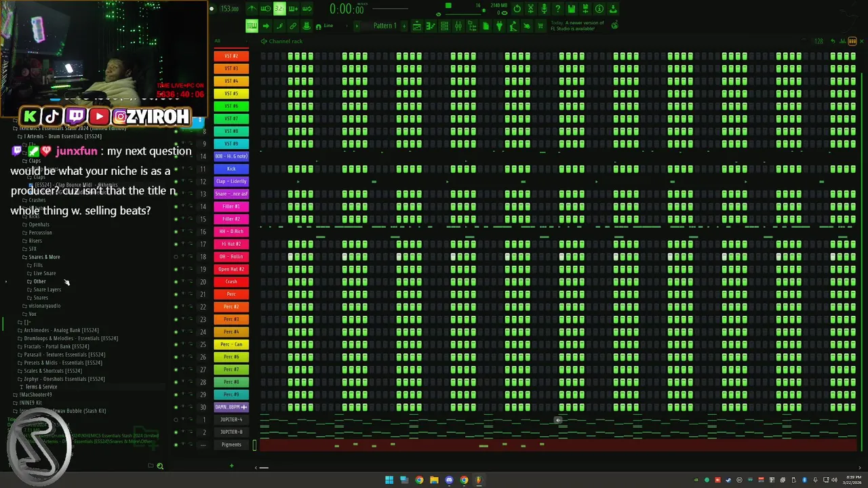Mute the Crash channel with green LED
The width and height of the screenshot is (868, 488).
pyautogui.click(x=176, y=282)
